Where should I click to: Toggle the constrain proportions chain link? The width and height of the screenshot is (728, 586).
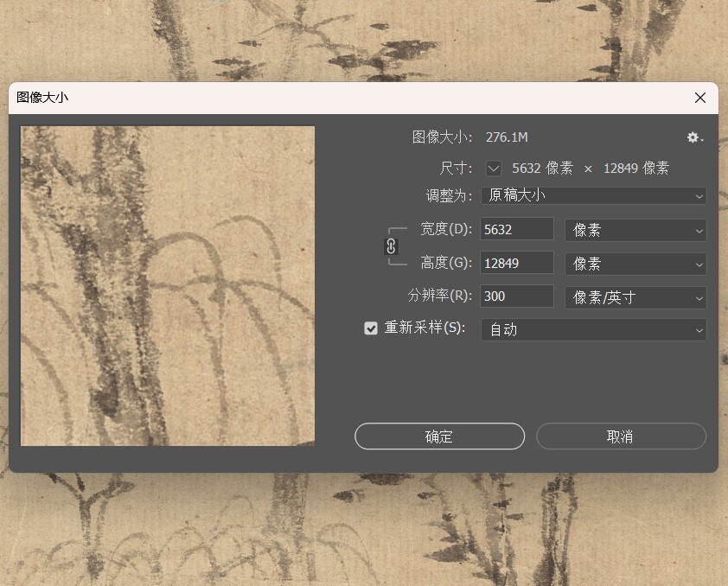[x=391, y=246]
